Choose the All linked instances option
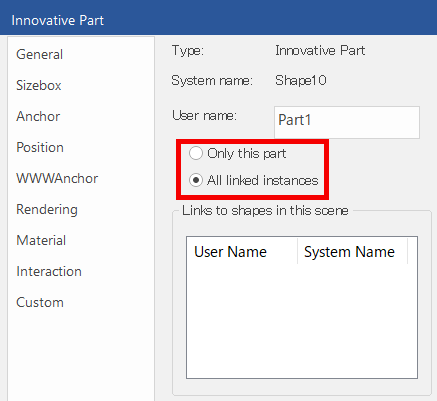This screenshot has height=401, width=437. pos(253,180)
